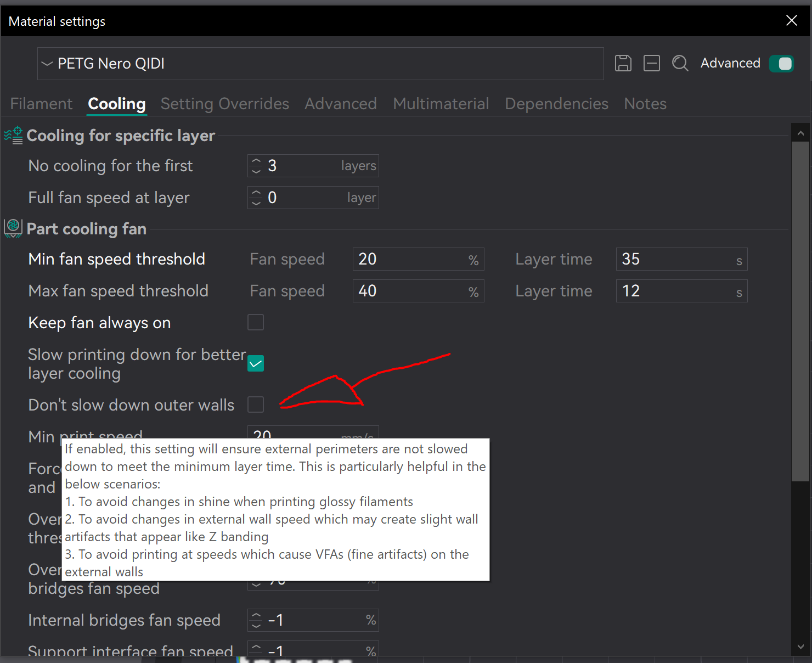Viewport: 812px width, 663px height.
Task: Enable the Keep fan always on checkbox
Action: [x=256, y=322]
